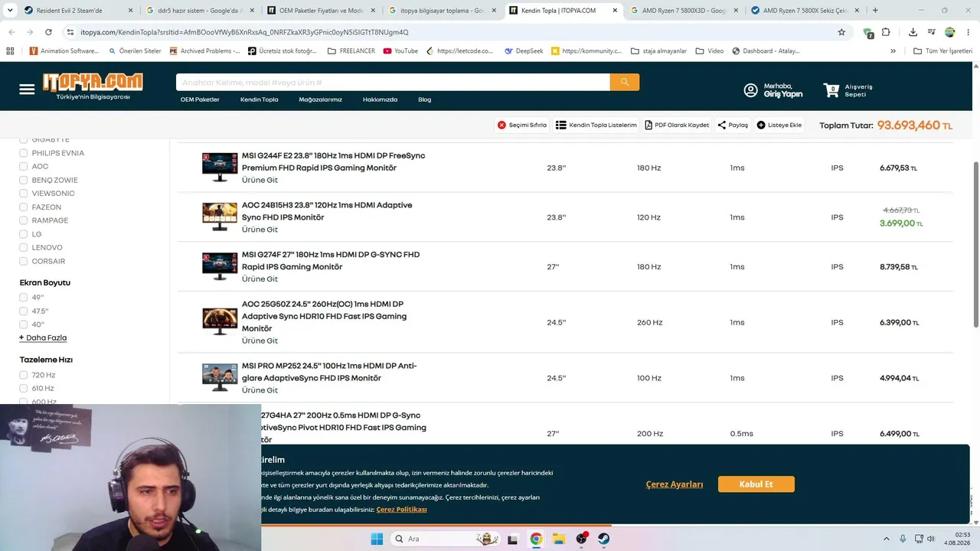Open Çerez Ayarları cookie settings

pos(675,484)
